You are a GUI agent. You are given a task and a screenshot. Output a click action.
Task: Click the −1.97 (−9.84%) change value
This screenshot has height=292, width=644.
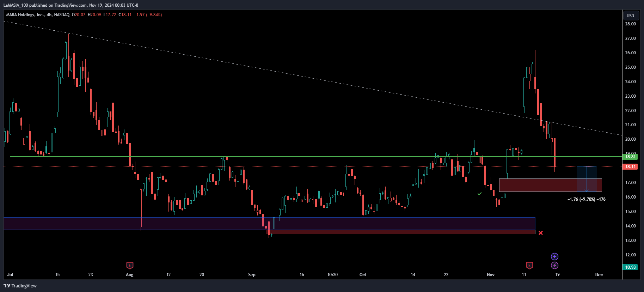coord(148,15)
